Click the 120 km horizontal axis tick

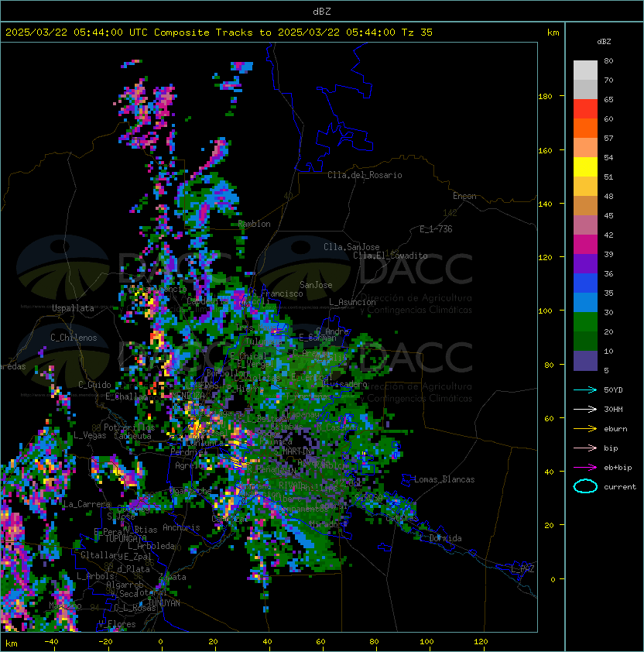(481, 642)
